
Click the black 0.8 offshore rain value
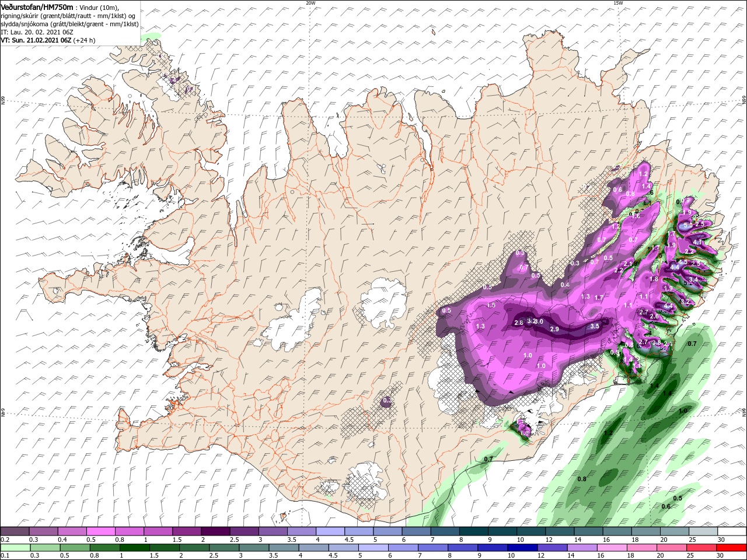582,479
